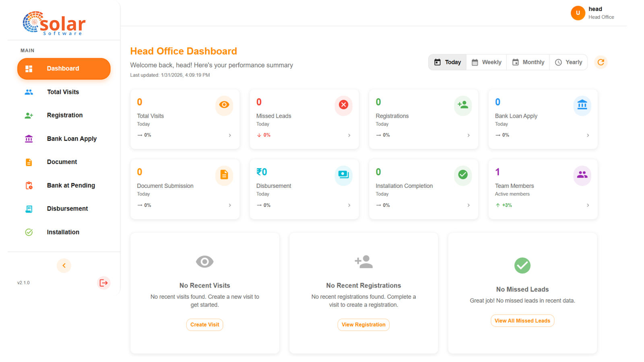Expand the Missed Leads card via its chevron
644x362 pixels.
pos(349,135)
